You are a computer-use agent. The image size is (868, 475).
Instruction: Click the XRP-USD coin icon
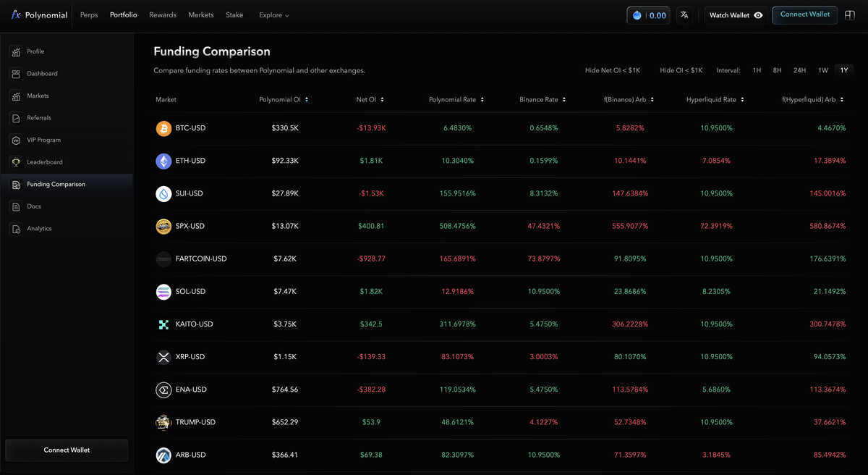[x=163, y=357]
